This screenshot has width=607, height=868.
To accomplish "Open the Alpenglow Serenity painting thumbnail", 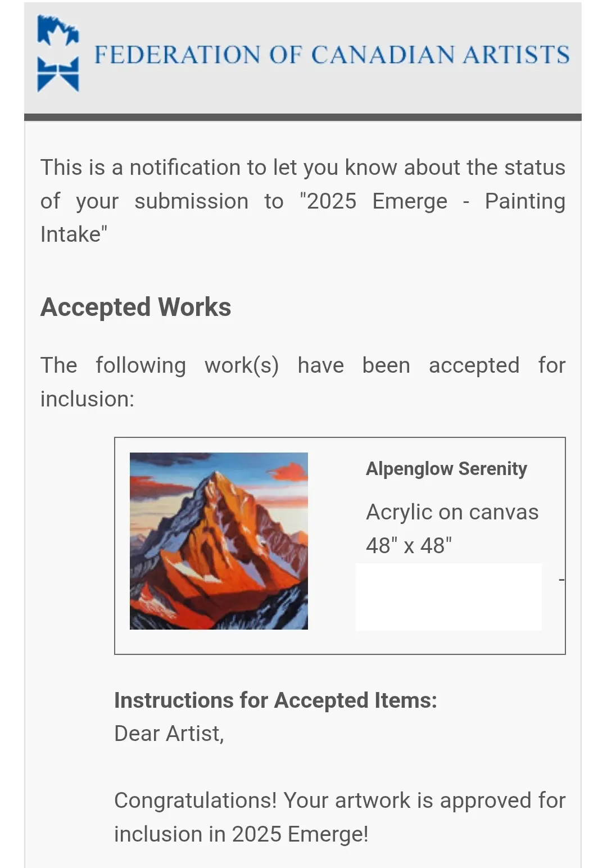I will pos(219,541).
